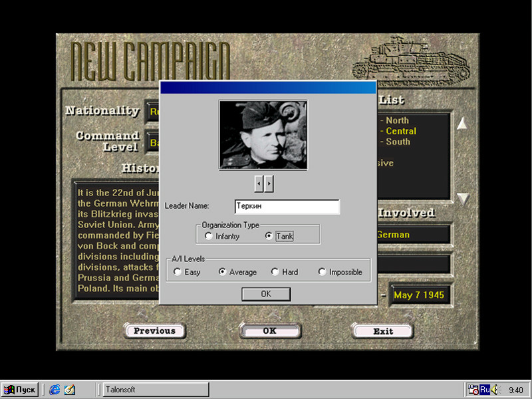Set A/I level to Easy

click(187, 272)
